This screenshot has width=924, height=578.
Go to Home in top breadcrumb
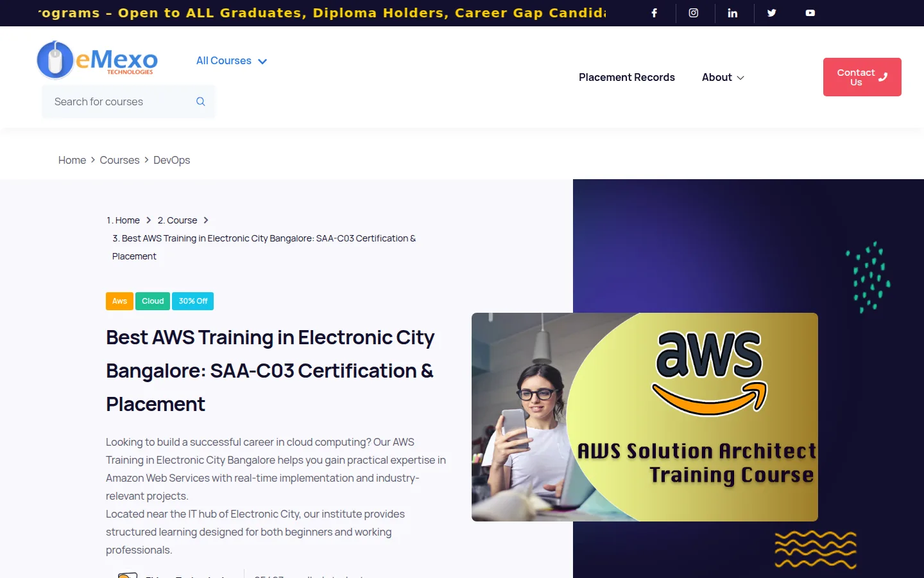(x=72, y=160)
